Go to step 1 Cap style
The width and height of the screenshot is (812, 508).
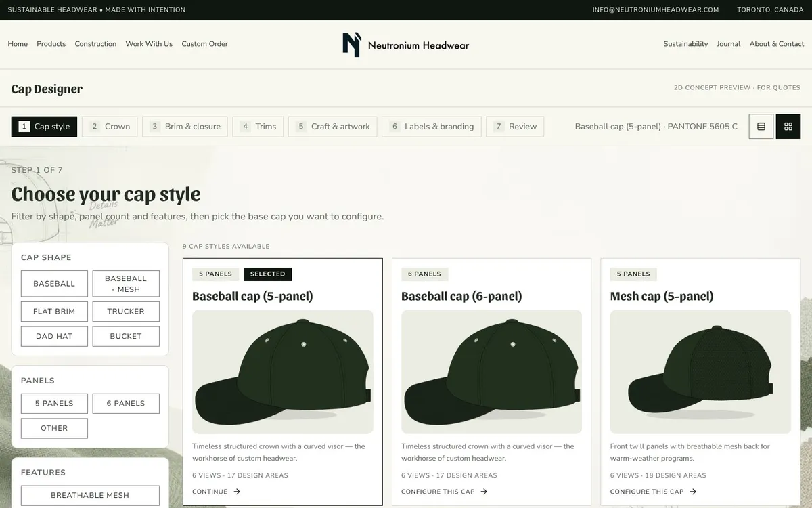coord(44,127)
